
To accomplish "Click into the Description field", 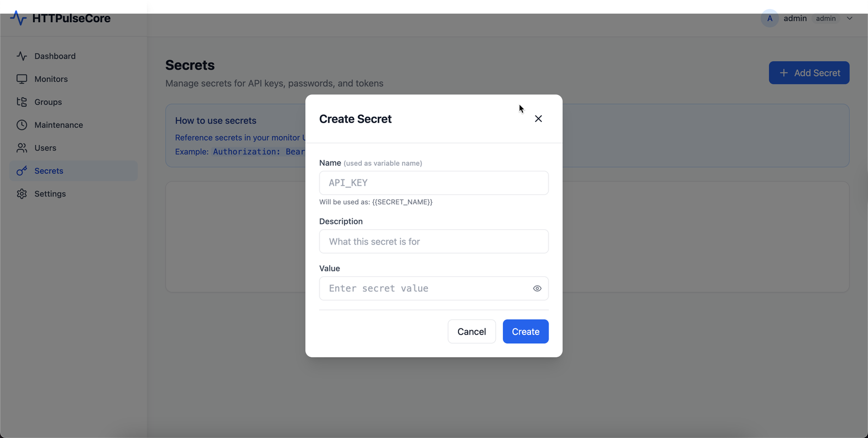I will click(x=433, y=241).
